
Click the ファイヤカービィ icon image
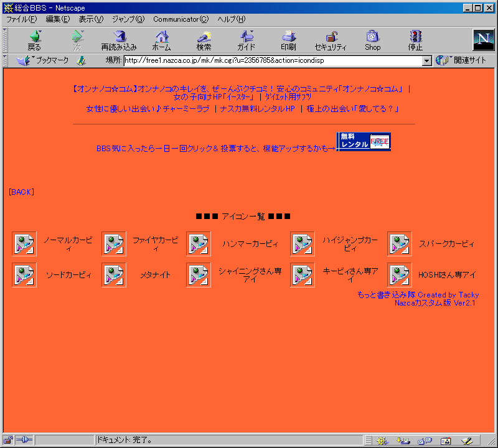click(x=114, y=244)
